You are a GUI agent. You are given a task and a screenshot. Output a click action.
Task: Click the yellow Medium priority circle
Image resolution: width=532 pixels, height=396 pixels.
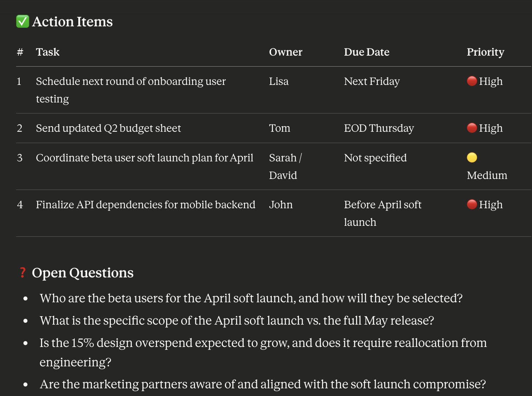pos(472,157)
